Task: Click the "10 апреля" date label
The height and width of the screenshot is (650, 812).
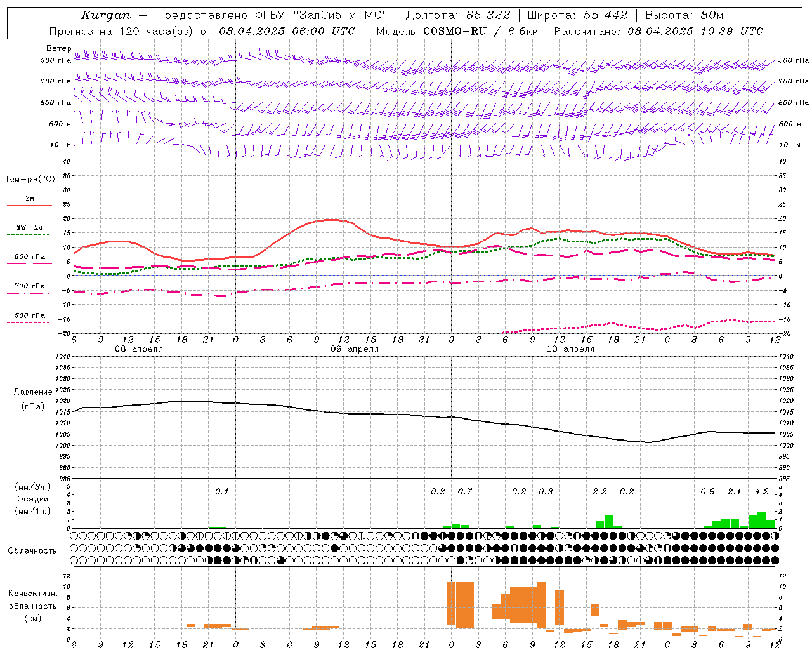Action: pyautogui.click(x=570, y=349)
